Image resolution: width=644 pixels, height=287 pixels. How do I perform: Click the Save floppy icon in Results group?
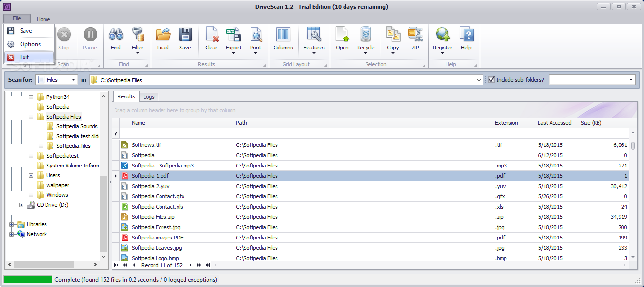tap(185, 34)
